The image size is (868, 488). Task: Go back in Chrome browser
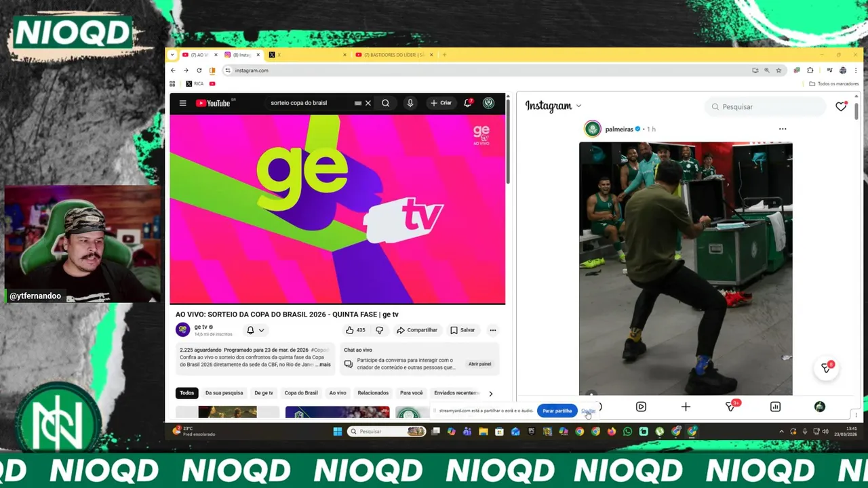pyautogui.click(x=173, y=70)
